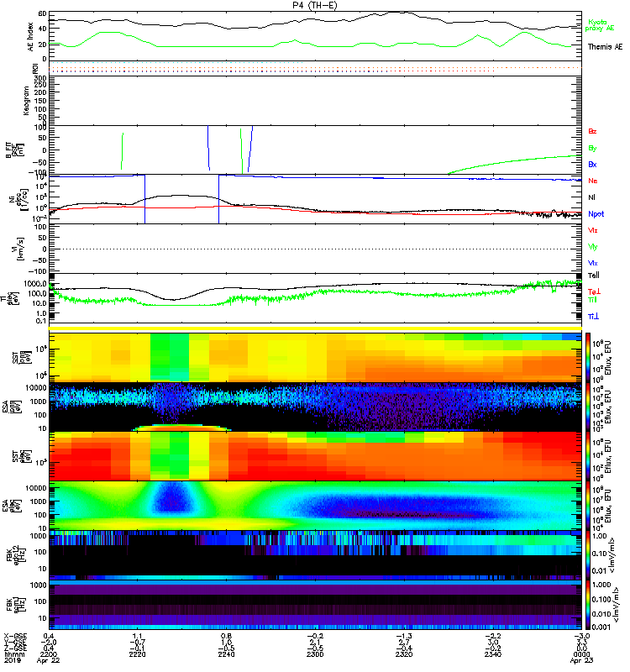
Task: Click the Apr 22 date label
Action: pos(48,661)
